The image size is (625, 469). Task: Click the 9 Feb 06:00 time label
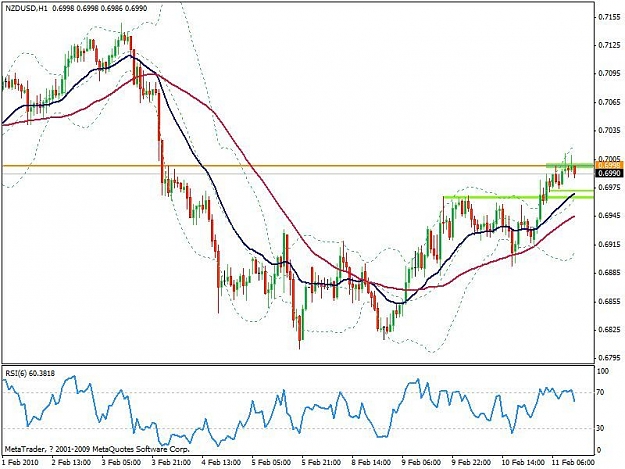tap(422, 463)
